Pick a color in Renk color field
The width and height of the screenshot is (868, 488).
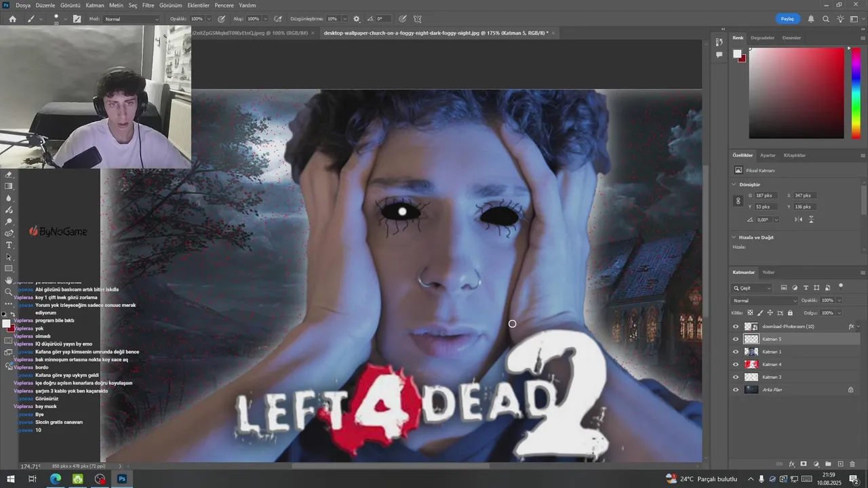click(x=796, y=93)
